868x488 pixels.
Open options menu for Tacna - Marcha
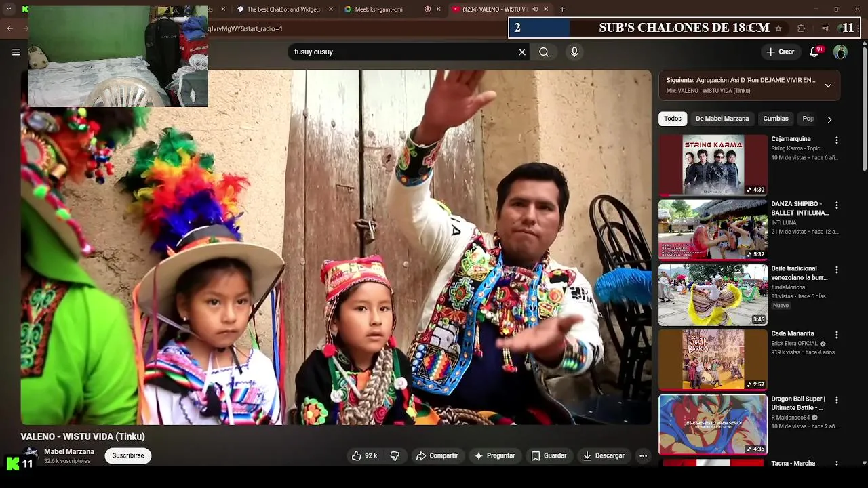[836, 464]
